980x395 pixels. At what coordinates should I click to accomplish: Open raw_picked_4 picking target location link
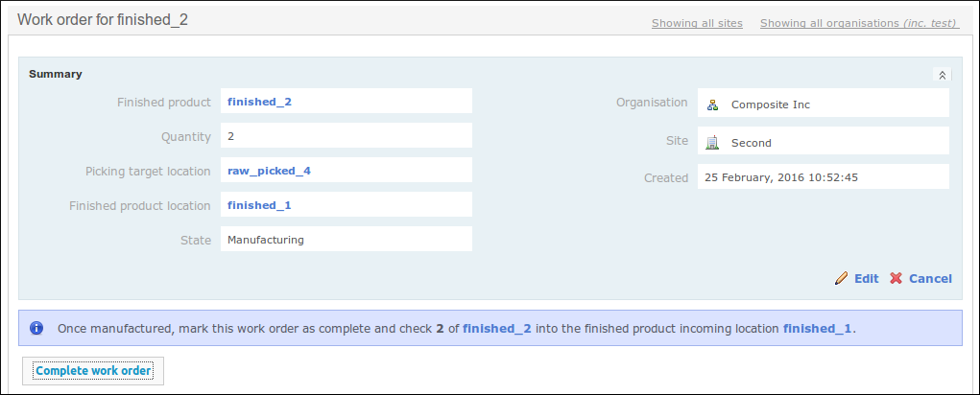269,171
